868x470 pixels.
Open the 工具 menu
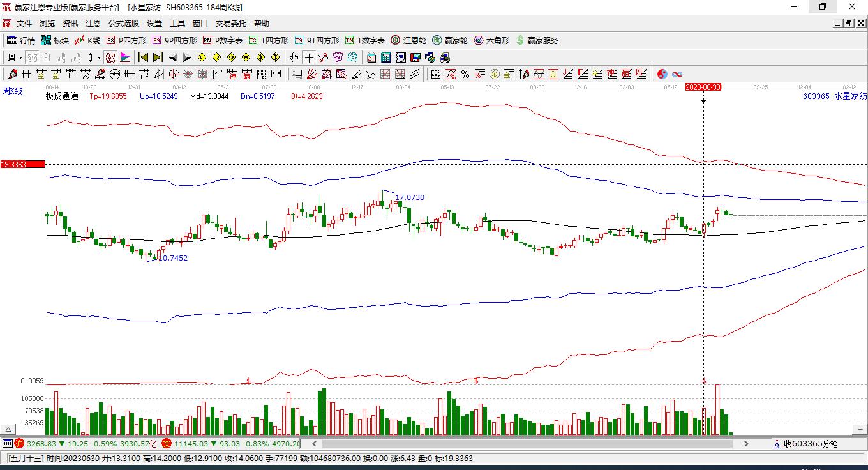177,24
